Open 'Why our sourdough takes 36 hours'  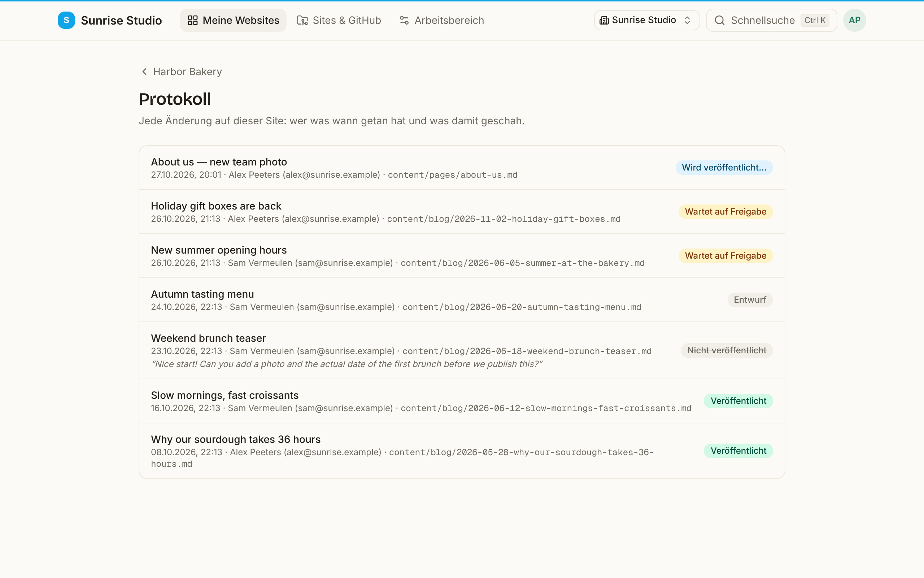coord(462,451)
